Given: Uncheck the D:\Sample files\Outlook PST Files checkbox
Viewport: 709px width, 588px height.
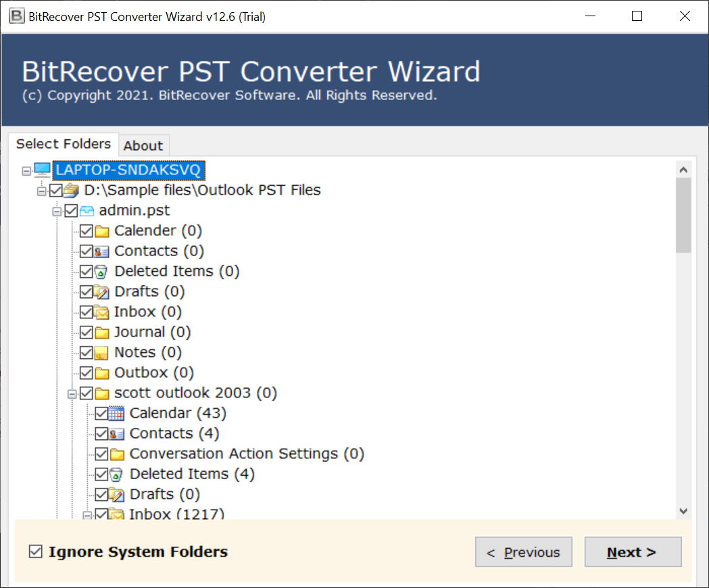Looking at the screenshot, I should [56, 191].
